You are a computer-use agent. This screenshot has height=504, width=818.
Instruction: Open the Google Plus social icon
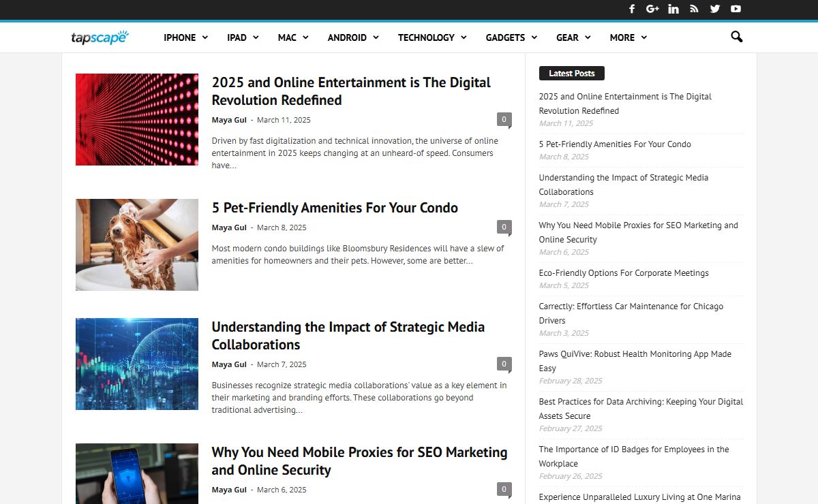coord(652,9)
